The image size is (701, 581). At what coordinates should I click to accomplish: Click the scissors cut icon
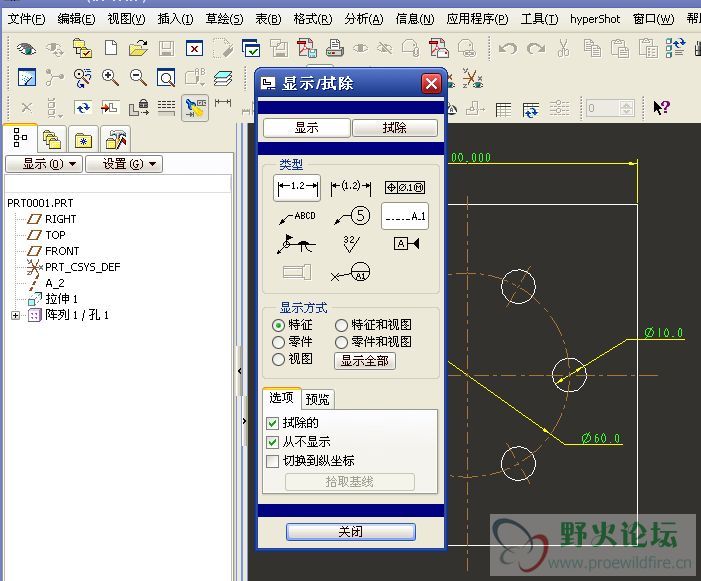coord(564,48)
